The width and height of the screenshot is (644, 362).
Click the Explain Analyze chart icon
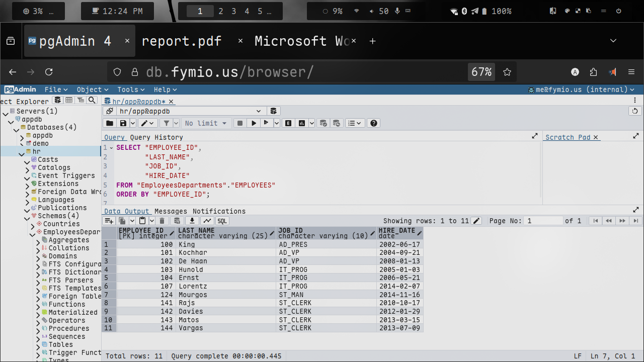point(302,123)
